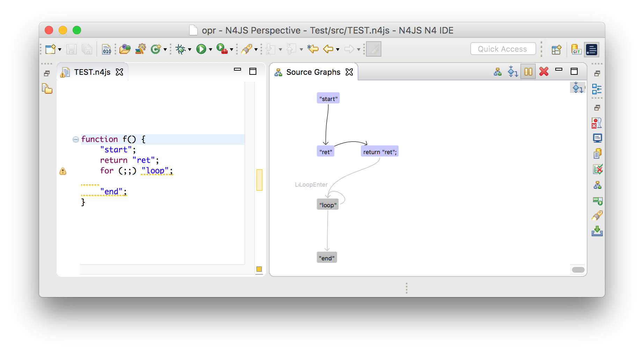Open the Project Explorer icon in left sidebar
The width and height of the screenshot is (644, 353).
click(47, 89)
